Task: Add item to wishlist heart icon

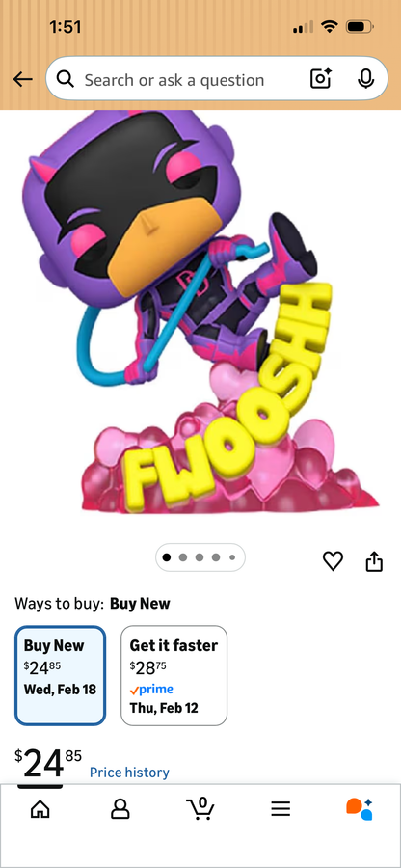Action: pyautogui.click(x=333, y=561)
